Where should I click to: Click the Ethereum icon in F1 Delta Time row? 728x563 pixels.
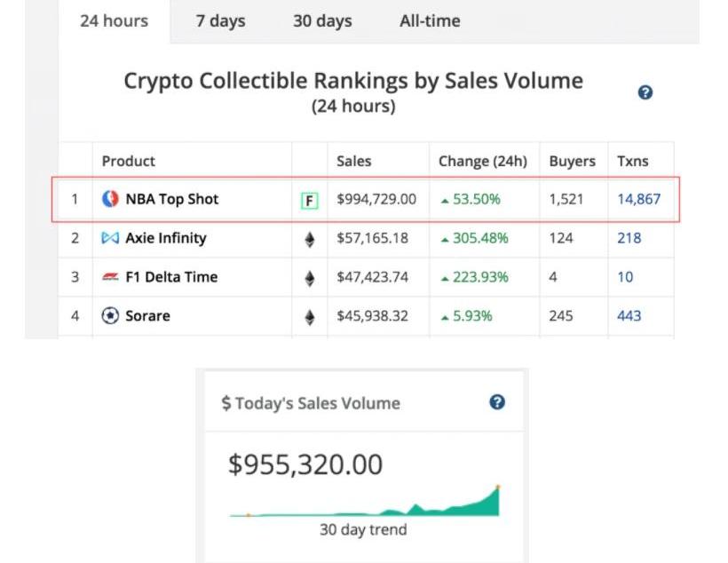pos(310,279)
